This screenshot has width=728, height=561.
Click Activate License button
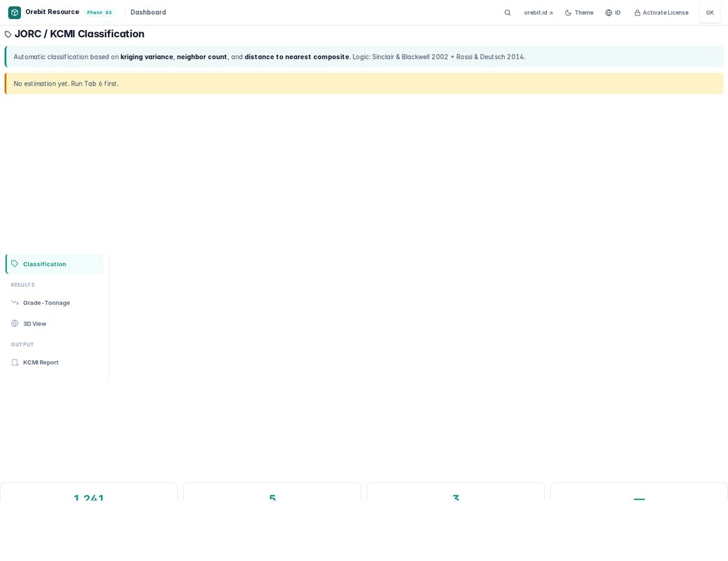coord(661,13)
